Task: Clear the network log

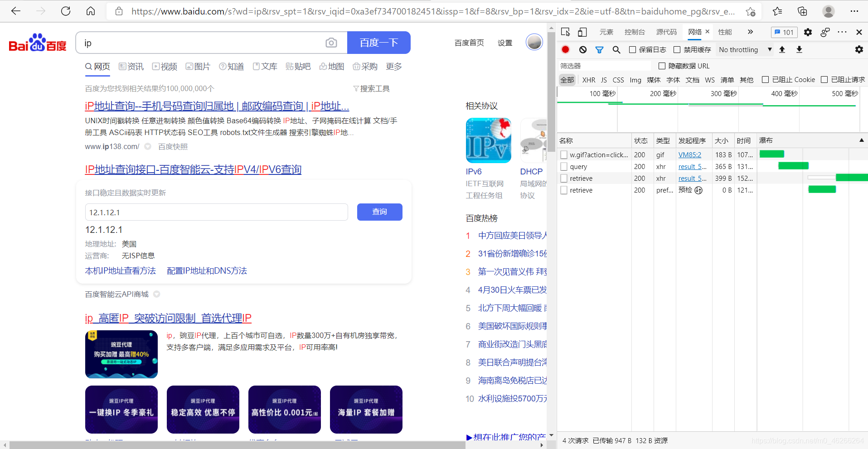Action: [x=583, y=49]
